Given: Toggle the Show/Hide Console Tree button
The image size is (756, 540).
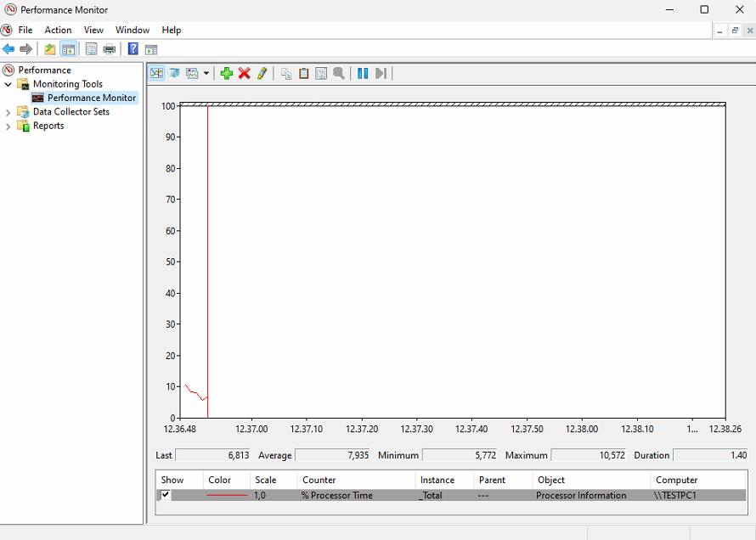Looking at the screenshot, I should coord(68,49).
